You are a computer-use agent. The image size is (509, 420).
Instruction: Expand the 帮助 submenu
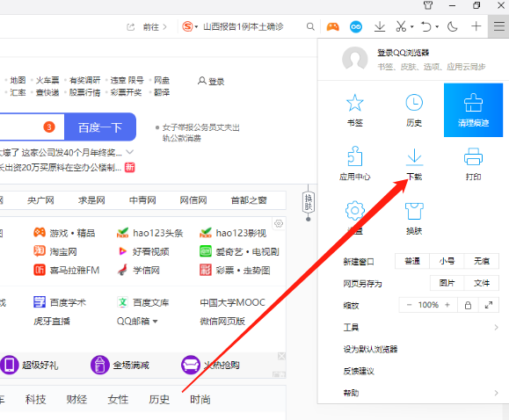tap(421, 393)
